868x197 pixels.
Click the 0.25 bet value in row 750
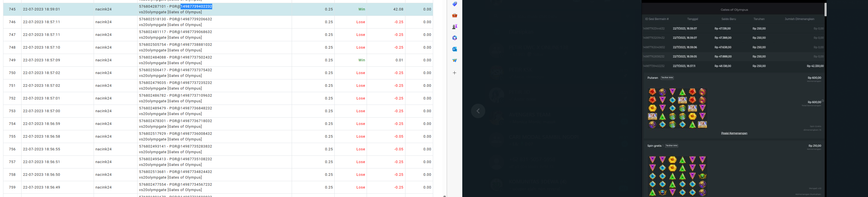coord(329,73)
